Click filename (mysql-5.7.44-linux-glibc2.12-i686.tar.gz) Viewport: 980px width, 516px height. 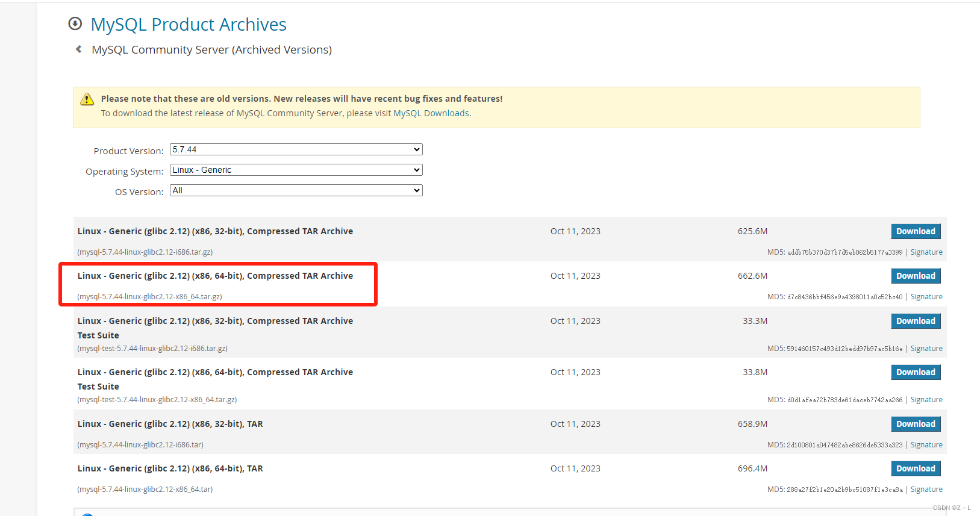145,252
